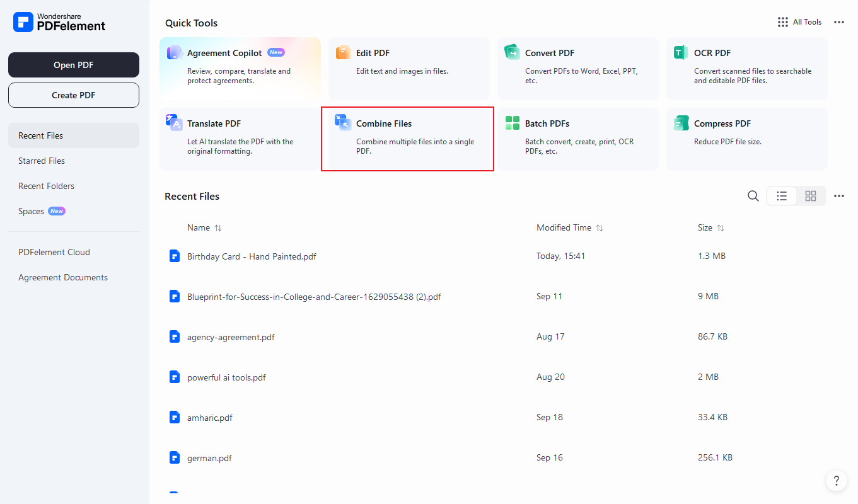Click PDF icon for powerful ai tools.pdf
The width and height of the screenshot is (858, 504).
[x=175, y=377]
